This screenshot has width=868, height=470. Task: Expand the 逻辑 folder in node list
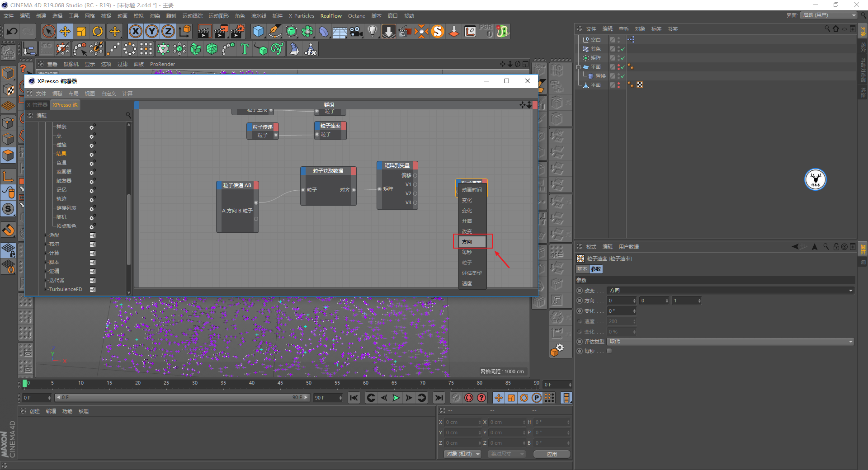click(47, 271)
